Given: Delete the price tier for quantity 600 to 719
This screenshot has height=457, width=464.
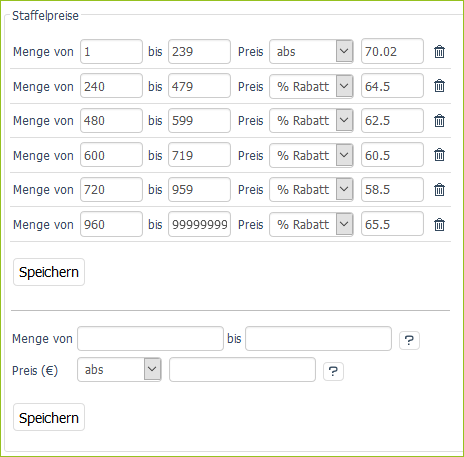Looking at the screenshot, I should [439, 155].
